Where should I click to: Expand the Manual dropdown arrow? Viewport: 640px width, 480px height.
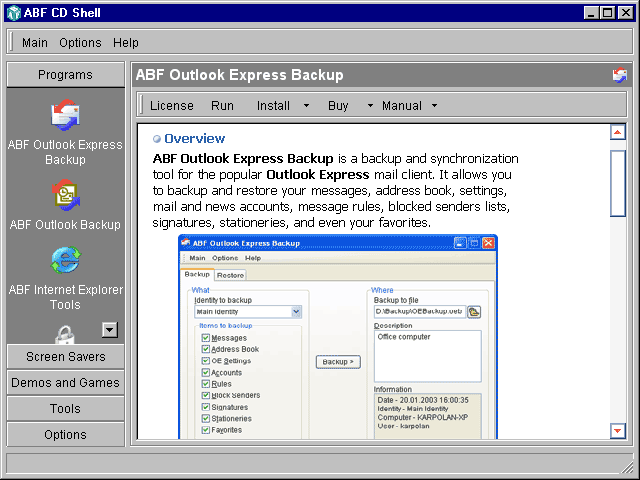click(435, 106)
